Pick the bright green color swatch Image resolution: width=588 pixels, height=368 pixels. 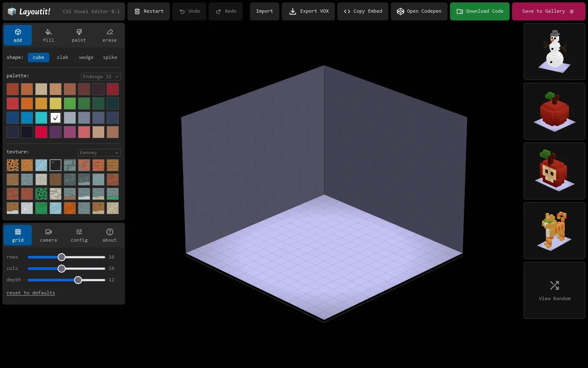pyautogui.click(x=70, y=103)
